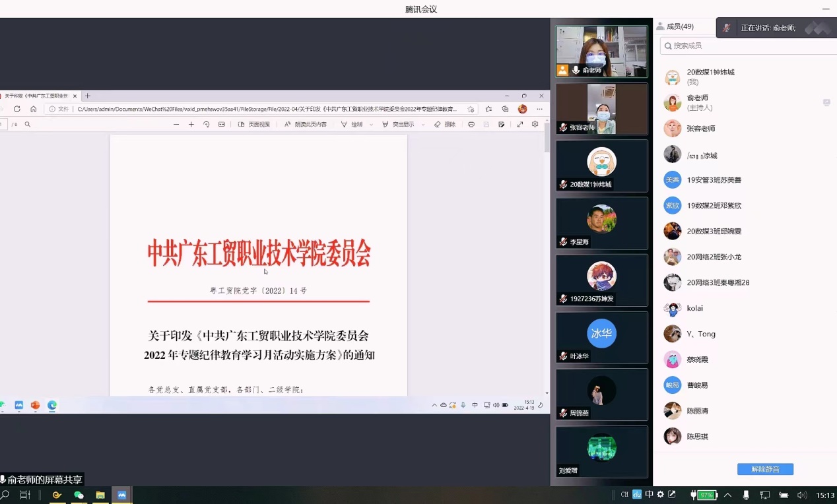Screen dimensions: 837x504
Task: Open WeChat from the Windows taskbar
Action: [79, 495]
